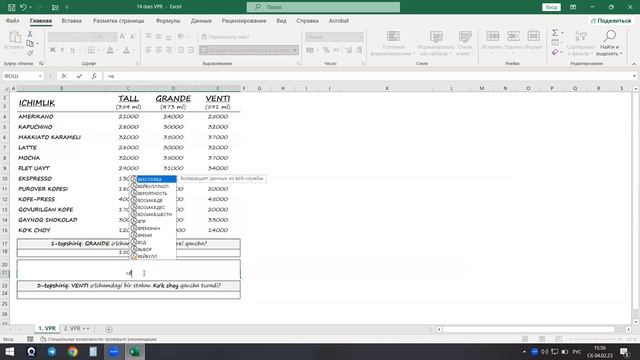Switch to the Рецензирование tab
The height and width of the screenshot is (360, 640).
pyautogui.click(x=244, y=20)
